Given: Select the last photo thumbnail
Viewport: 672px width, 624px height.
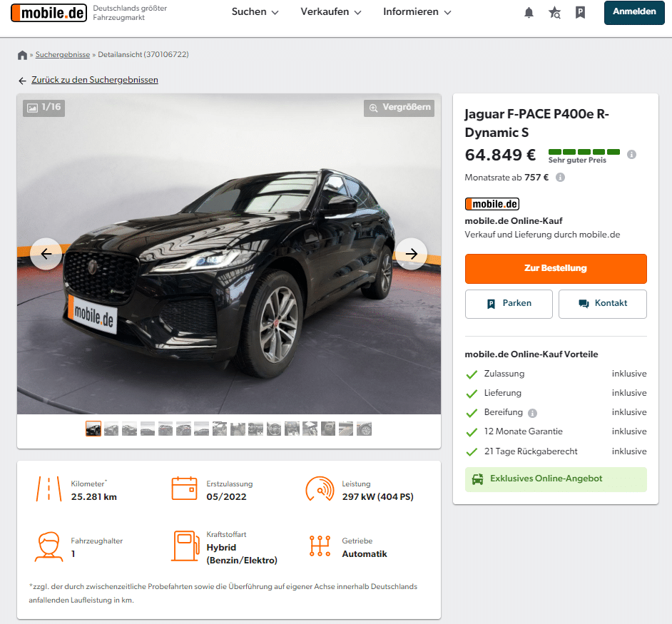Looking at the screenshot, I should click(365, 429).
